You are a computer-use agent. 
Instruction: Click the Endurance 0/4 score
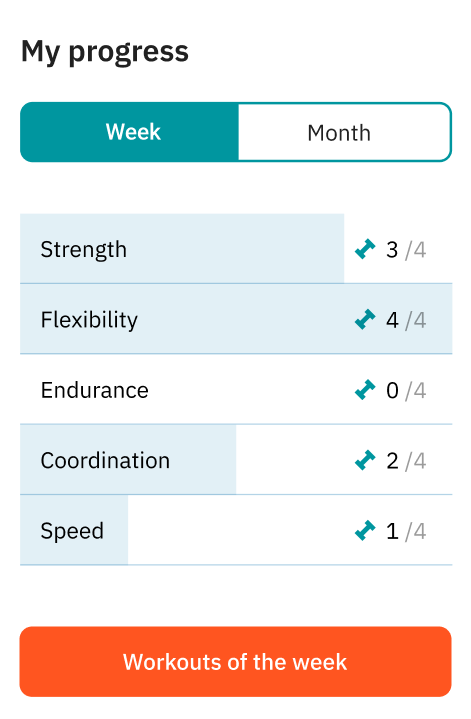406,391
